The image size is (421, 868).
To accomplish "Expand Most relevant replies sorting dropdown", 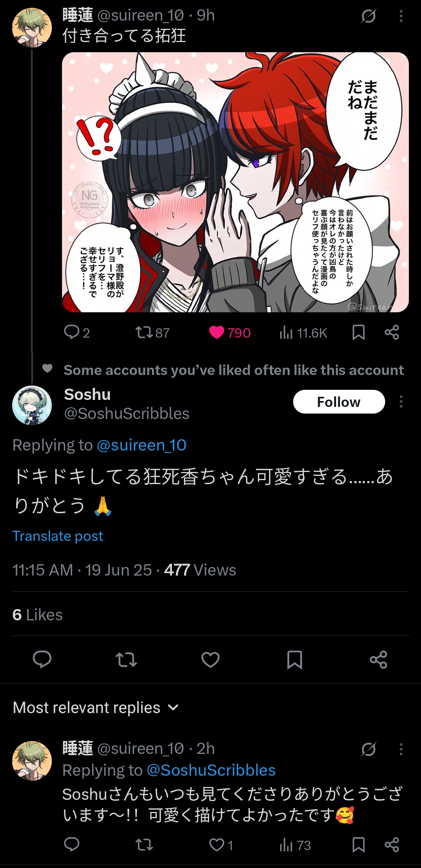I will (96, 708).
